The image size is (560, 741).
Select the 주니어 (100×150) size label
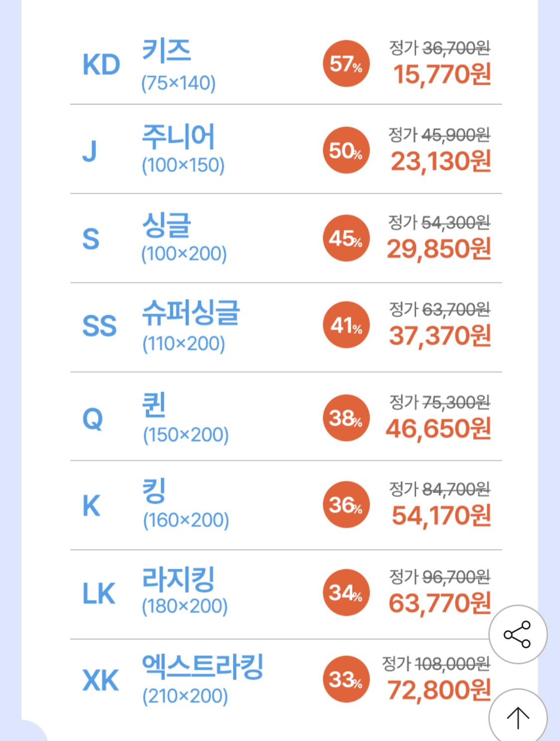coord(183,149)
